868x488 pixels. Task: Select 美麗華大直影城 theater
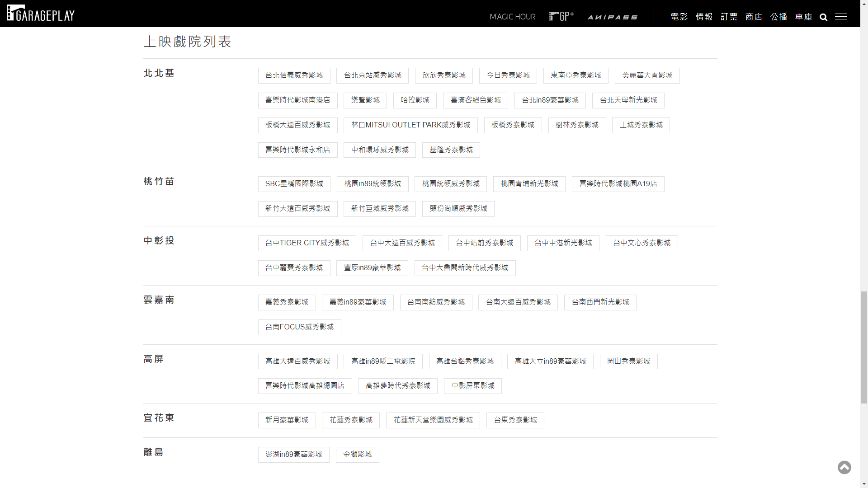pos(647,75)
